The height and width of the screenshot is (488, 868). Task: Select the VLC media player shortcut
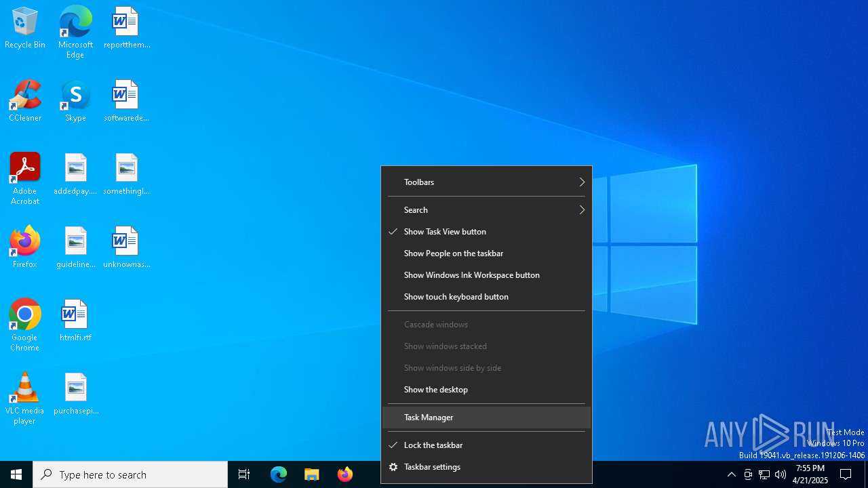[25, 399]
